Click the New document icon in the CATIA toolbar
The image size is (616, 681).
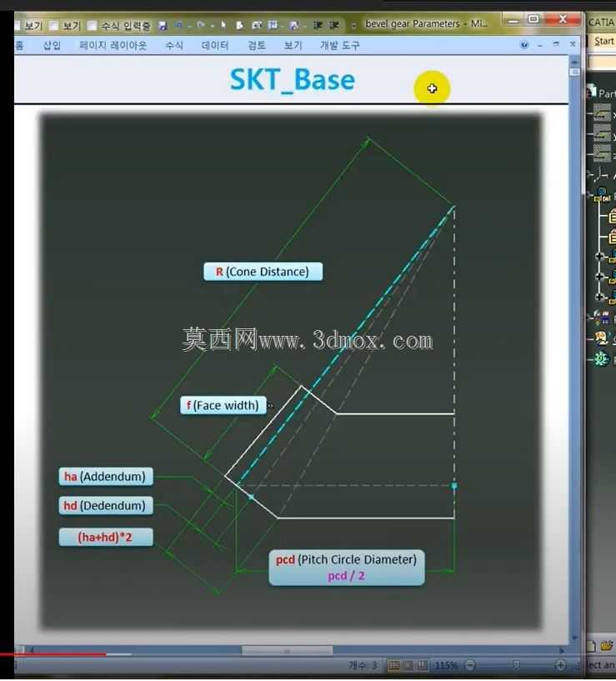point(591,646)
